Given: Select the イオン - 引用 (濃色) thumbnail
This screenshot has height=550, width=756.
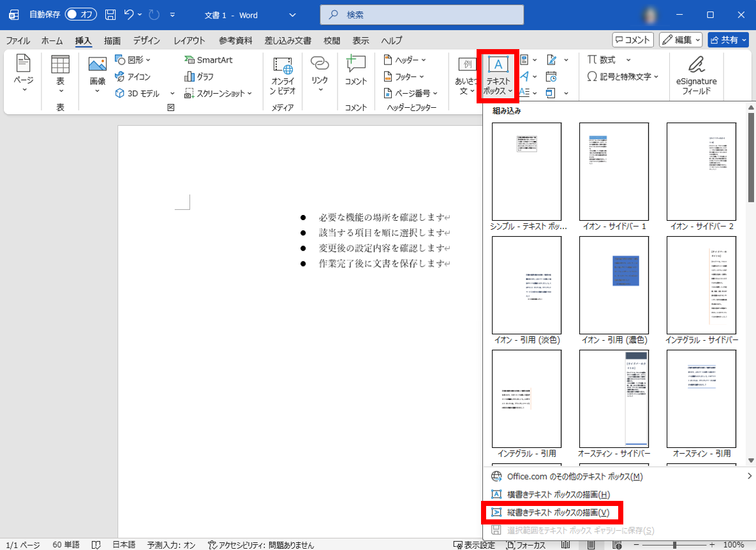Looking at the screenshot, I should 613,285.
